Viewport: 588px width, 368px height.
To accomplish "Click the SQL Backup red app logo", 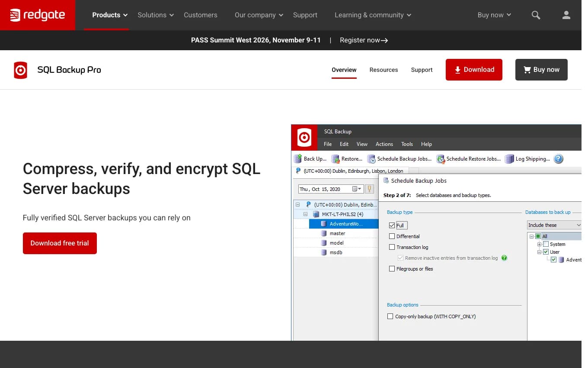I will [x=304, y=138].
